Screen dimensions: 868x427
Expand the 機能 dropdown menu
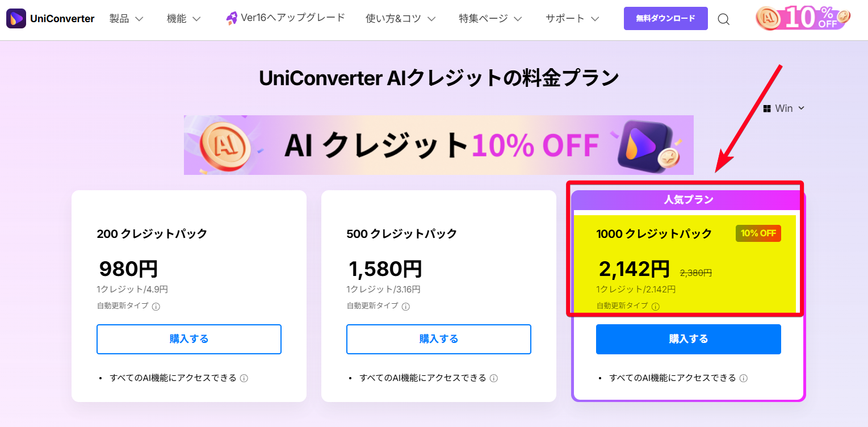click(x=183, y=19)
